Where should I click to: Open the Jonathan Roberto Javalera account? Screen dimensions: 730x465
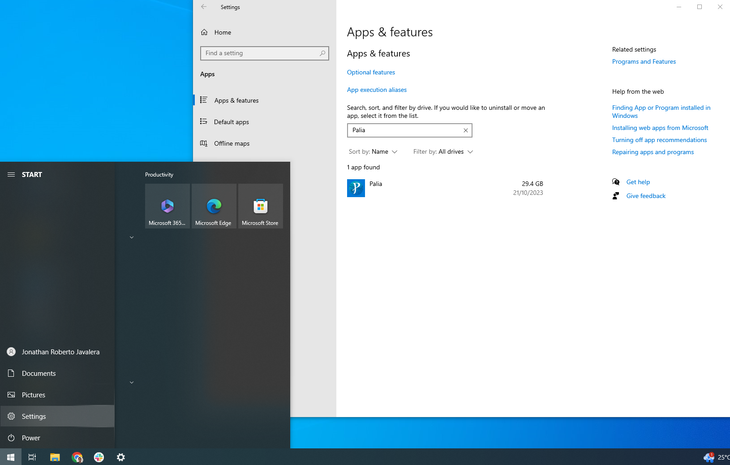[x=57, y=352]
